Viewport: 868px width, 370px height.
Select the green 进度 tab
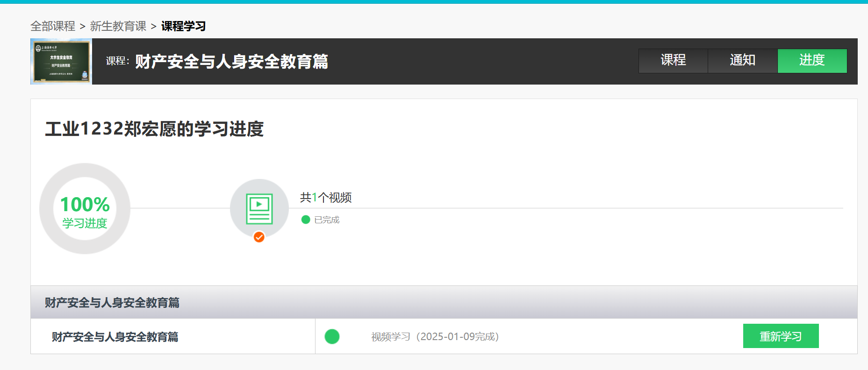(812, 61)
